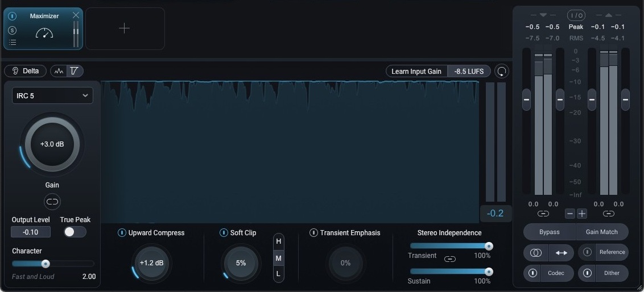Toggle the Delta listen button
The width and height of the screenshot is (644, 292).
[26, 71]
